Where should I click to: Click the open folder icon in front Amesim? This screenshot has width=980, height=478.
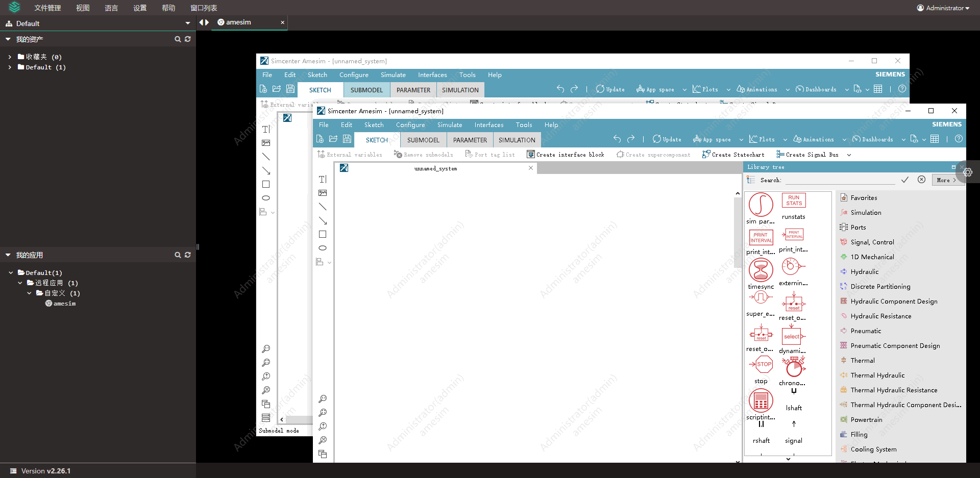pyautogui.click(x=333, y=139)
